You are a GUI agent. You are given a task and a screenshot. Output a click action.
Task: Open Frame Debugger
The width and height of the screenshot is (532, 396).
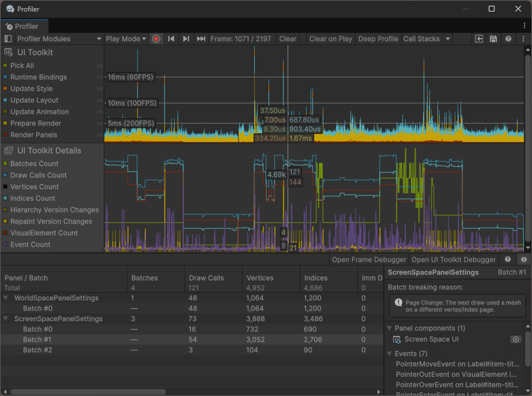point(369,259)
